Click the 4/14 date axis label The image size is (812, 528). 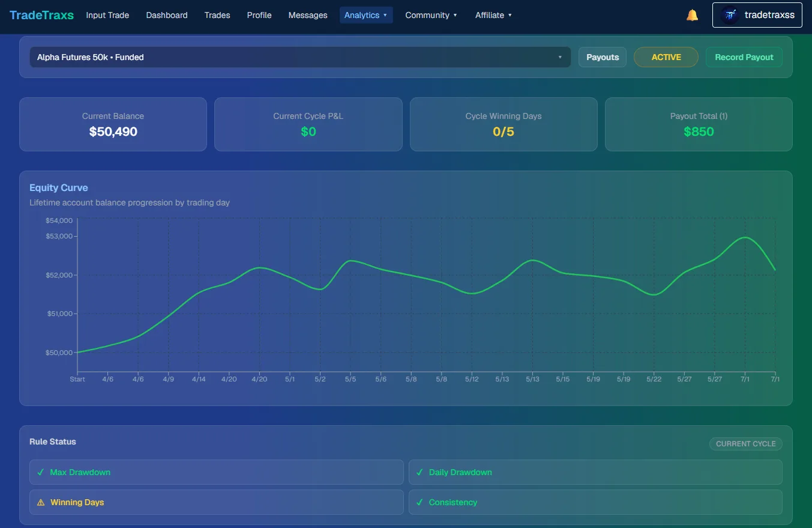[199, 379]
